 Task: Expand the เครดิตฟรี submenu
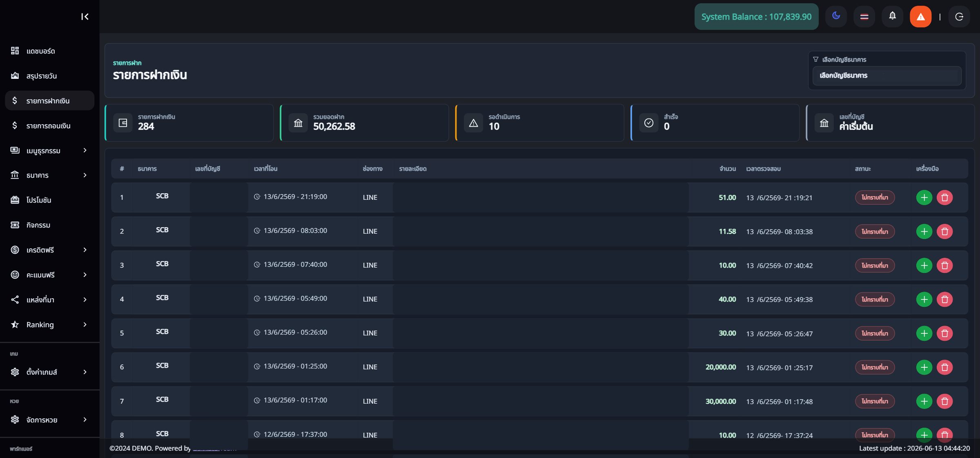click(x=49, y=250)
